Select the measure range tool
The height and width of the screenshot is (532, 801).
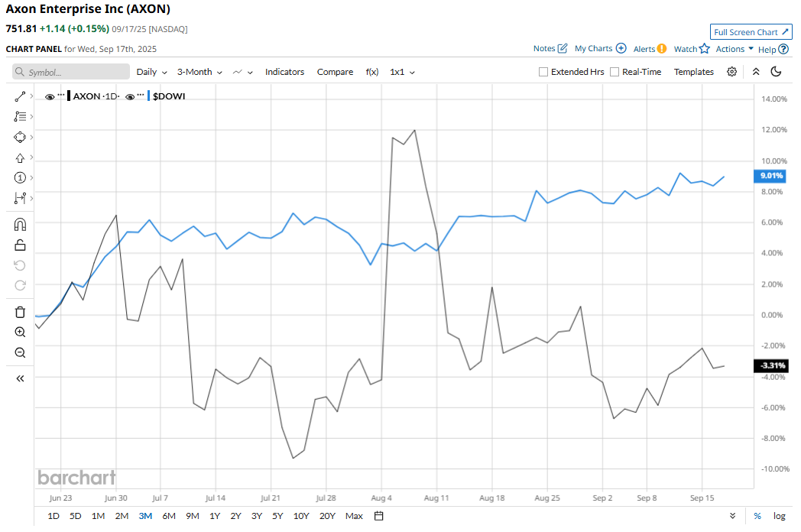click(20, 198)
